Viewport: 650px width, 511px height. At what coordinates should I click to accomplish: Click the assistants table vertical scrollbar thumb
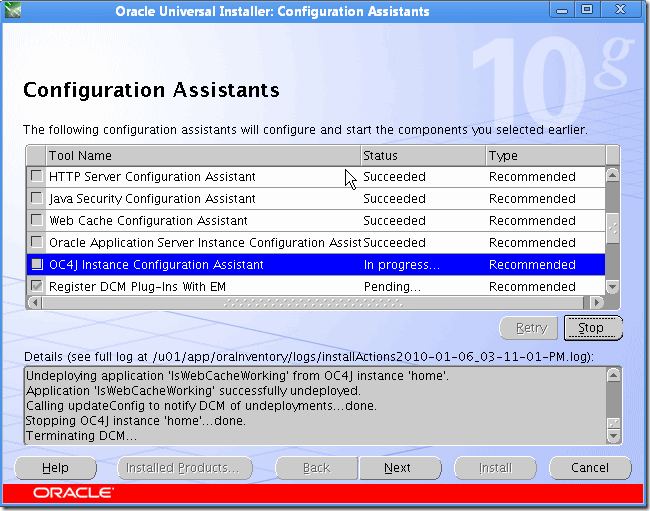point(612,228)
